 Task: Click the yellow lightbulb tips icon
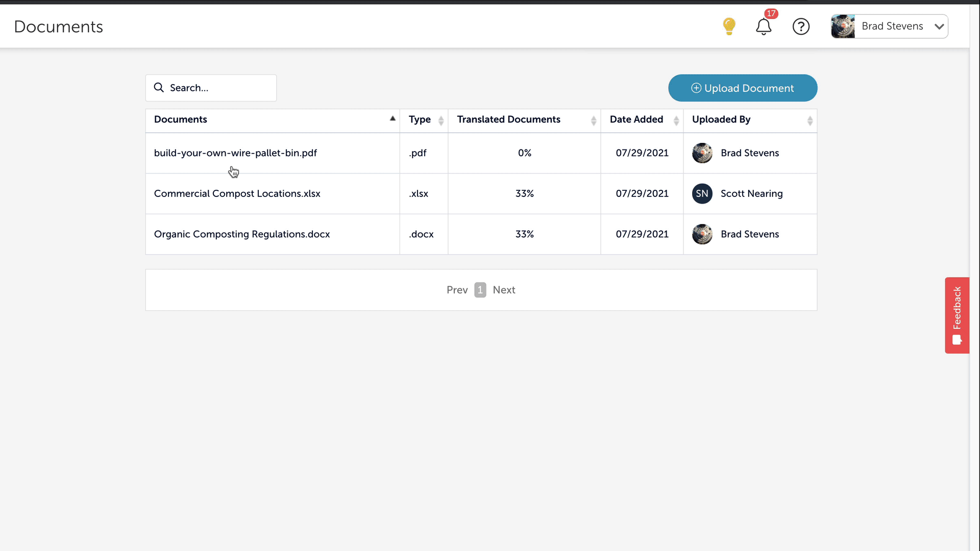(729, 26)
